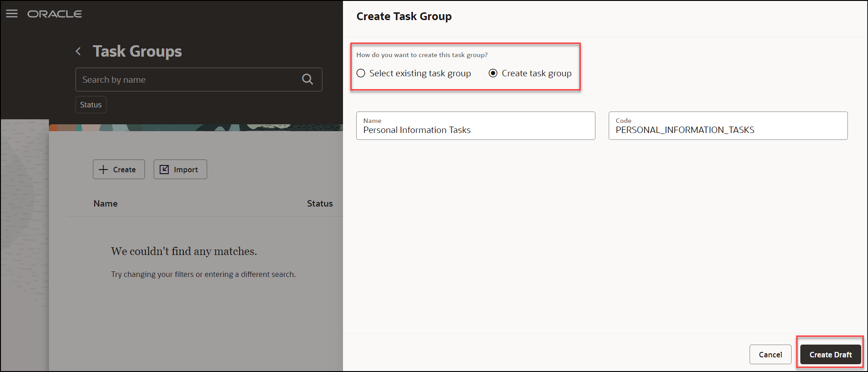The width and height of the screenshot is (868, 372).
Task: Click the Status column header
Action: pos(320,204)
